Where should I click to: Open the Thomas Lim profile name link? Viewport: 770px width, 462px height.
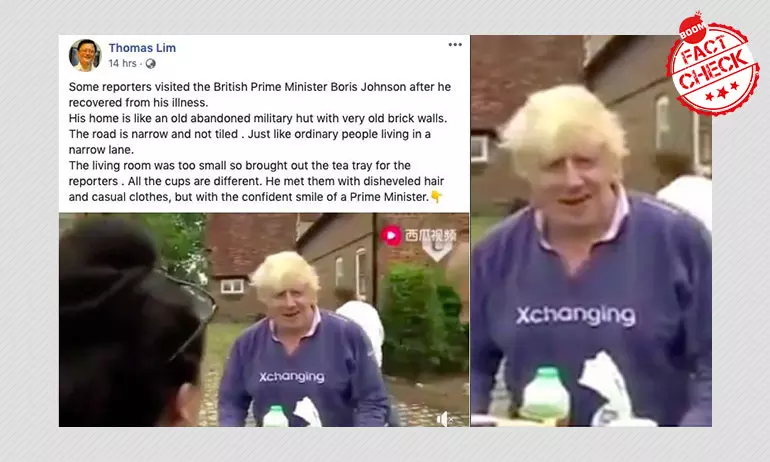pyautogui.click(x=142, y=48)
